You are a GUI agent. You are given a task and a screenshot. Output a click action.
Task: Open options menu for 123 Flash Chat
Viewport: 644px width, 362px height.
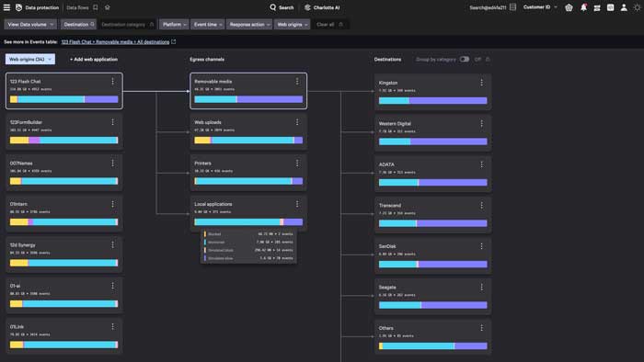coord(112,82)
